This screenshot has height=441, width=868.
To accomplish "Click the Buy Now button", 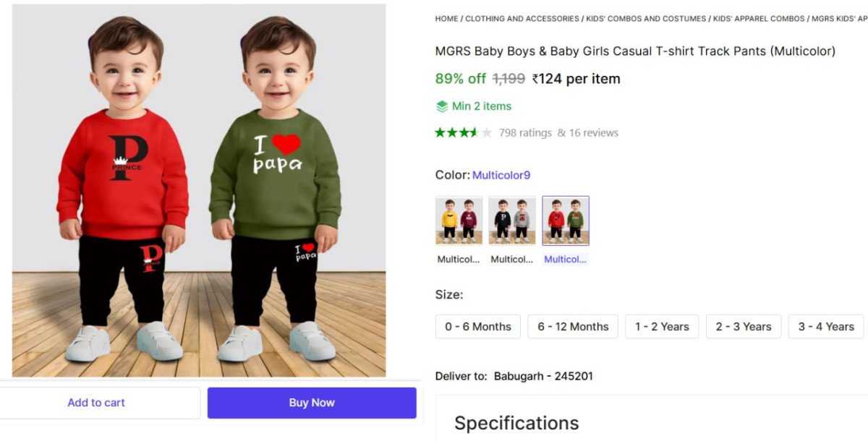I will [x=312, y=403].
